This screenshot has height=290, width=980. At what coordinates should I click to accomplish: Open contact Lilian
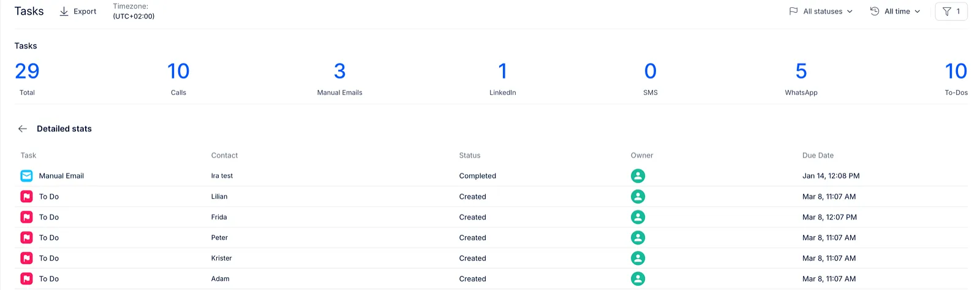(219, 197)
